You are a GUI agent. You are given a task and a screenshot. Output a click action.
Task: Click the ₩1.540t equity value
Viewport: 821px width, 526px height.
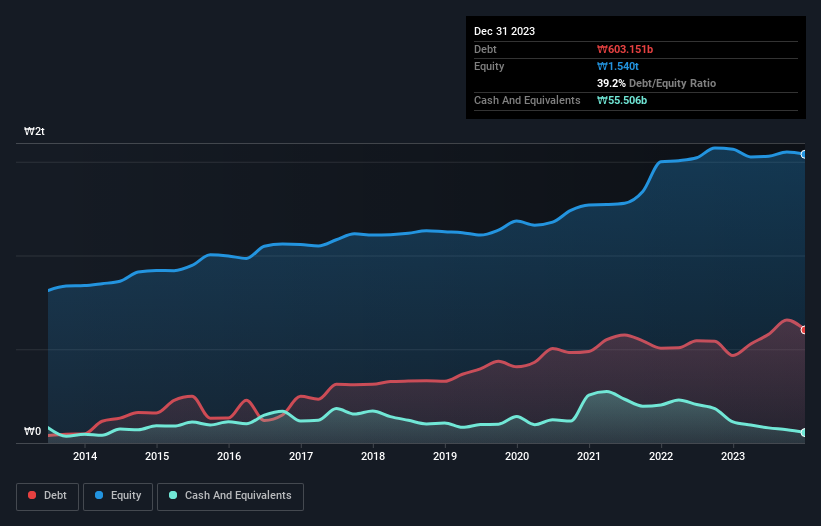[618, 66]
